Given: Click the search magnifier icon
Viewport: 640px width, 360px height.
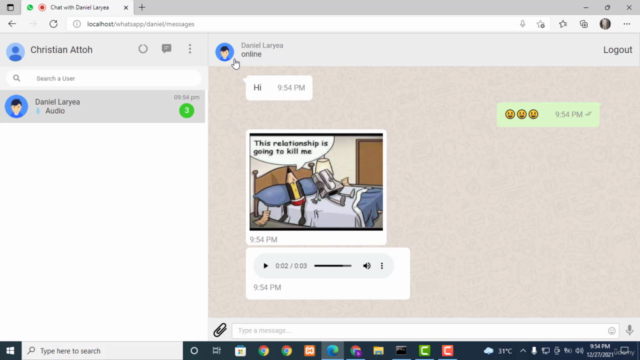Looking at the screenshot, I should pos(16,78).
